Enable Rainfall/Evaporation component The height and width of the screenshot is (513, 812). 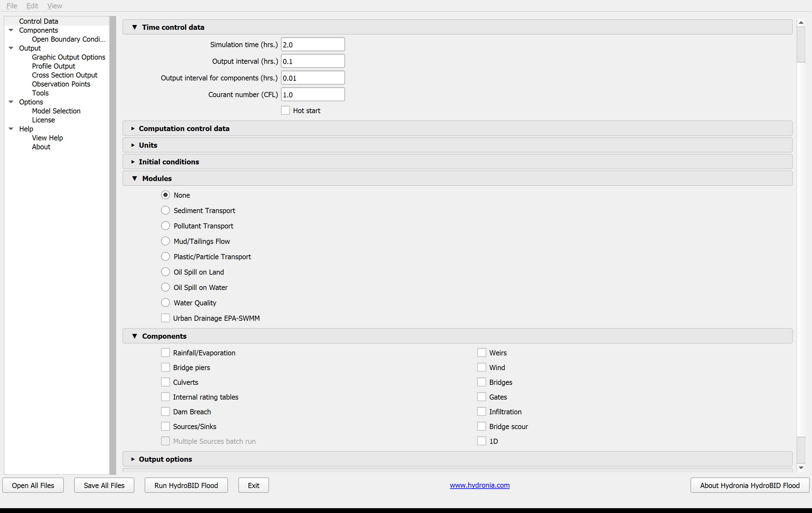coord(165,353)
